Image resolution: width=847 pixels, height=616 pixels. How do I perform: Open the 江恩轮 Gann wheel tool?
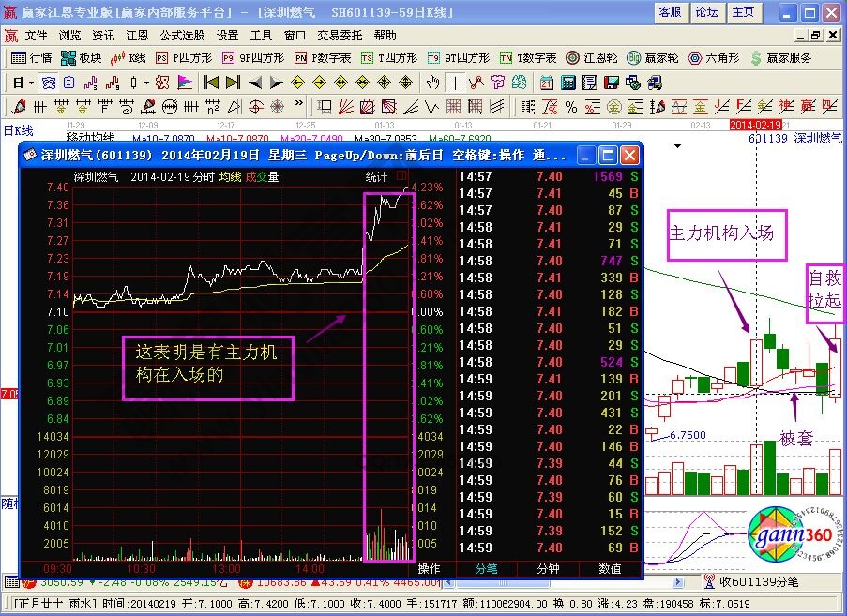(x=594, y=57)
